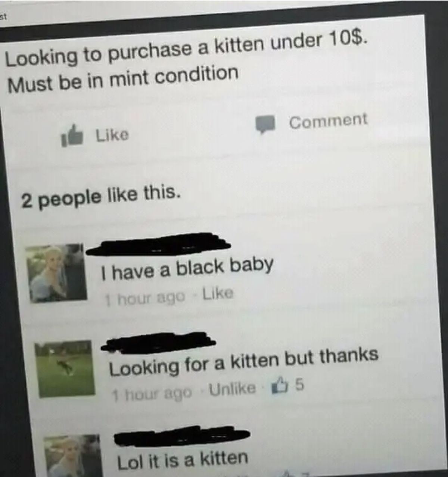This screenshot has width=448, height=477.
Task: Click the Comment text label on the post
Action: click(328, 121)
